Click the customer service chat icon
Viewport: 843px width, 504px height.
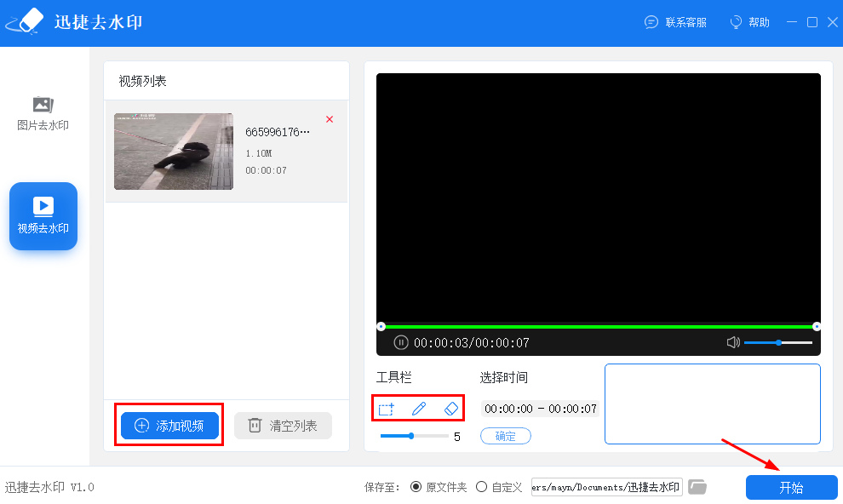tap(651, 23)
